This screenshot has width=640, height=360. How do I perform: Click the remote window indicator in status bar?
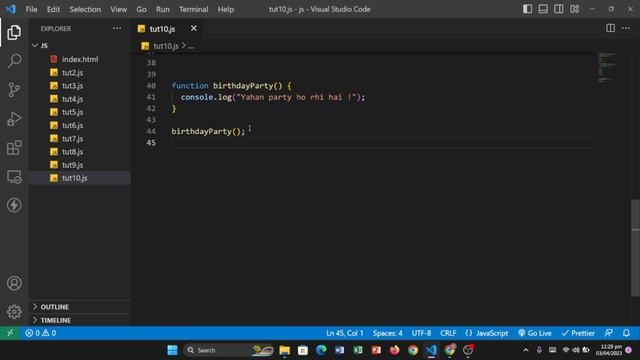coord(10,333)
